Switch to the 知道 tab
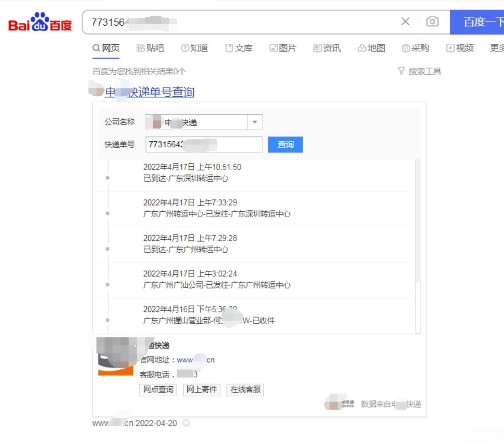The image size is (504, 447). (195, 48)
